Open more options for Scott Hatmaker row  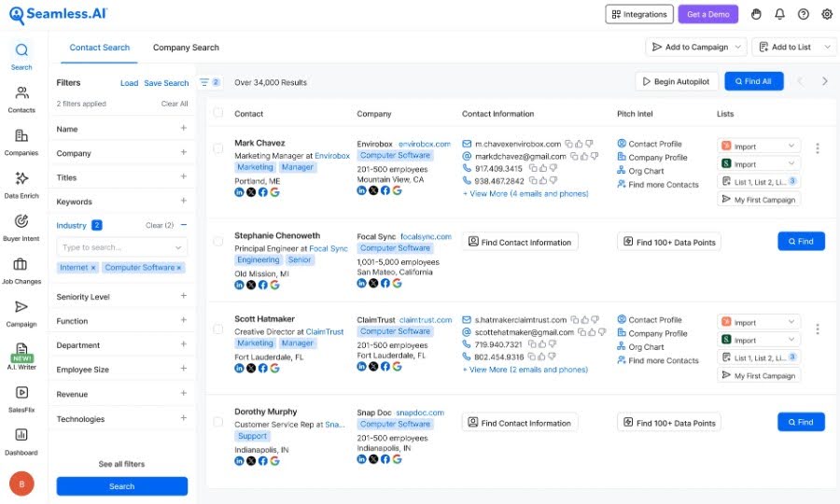pos(817,329)
